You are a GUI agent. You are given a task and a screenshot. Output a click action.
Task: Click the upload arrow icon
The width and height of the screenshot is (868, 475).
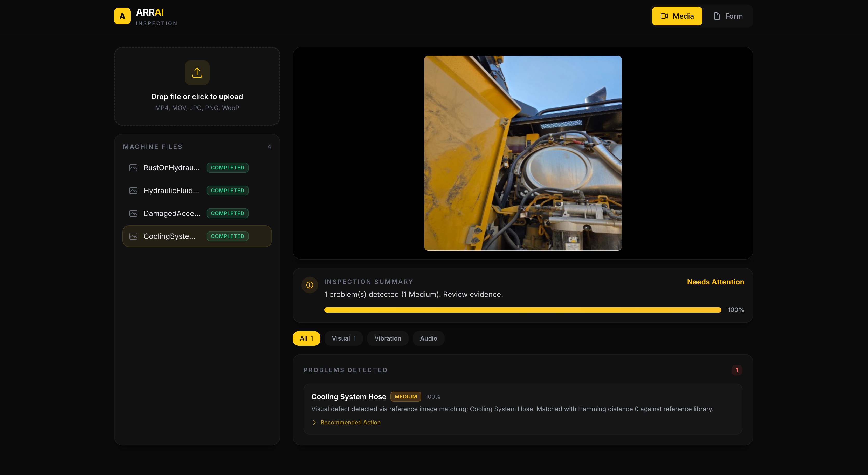click(197, 72)
